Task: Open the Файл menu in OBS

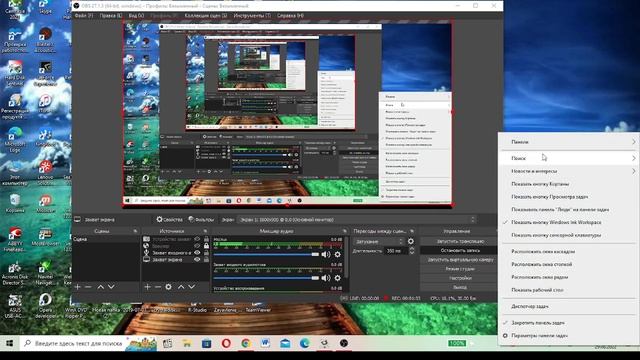Action: coord(84,16)
